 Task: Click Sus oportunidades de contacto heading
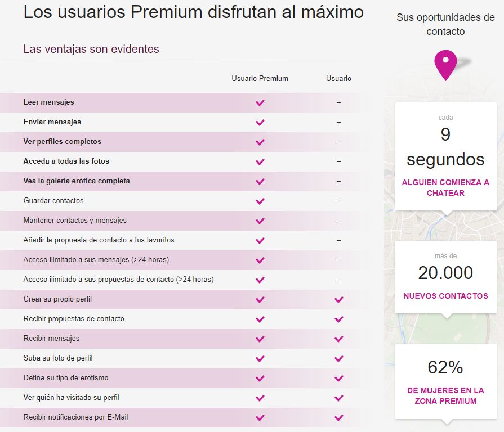pyautogui.click(x=445, y=24)
